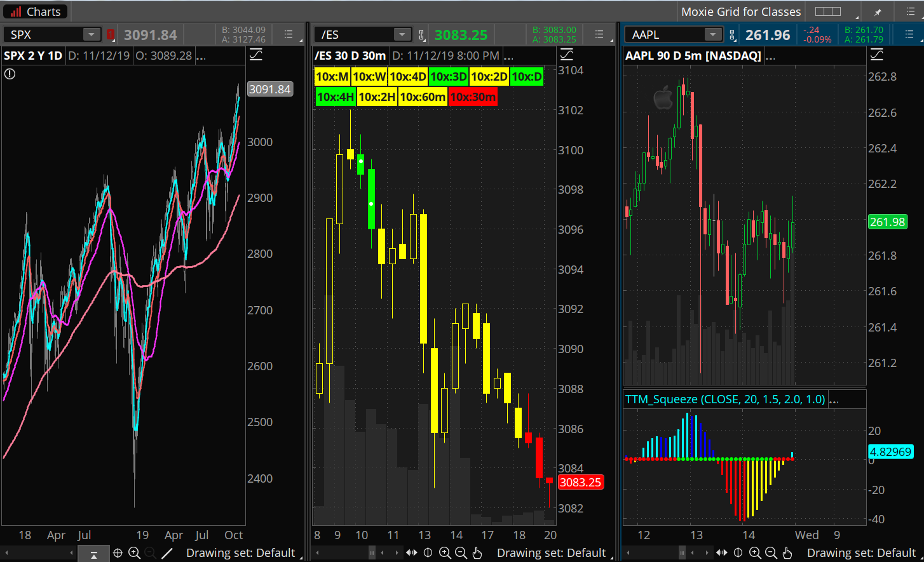Open the chart grid layout selector
The image size is (924, 562).
click(x=828, y=11)
